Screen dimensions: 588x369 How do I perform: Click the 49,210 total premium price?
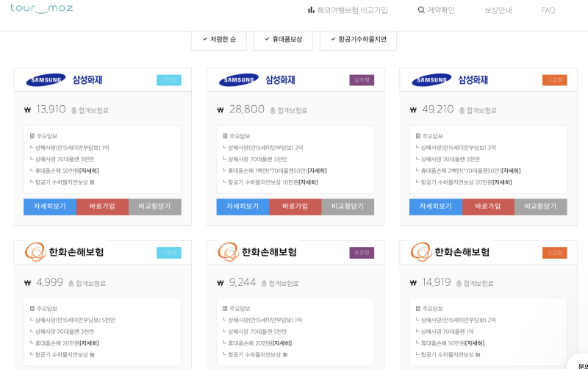[438, 109]
